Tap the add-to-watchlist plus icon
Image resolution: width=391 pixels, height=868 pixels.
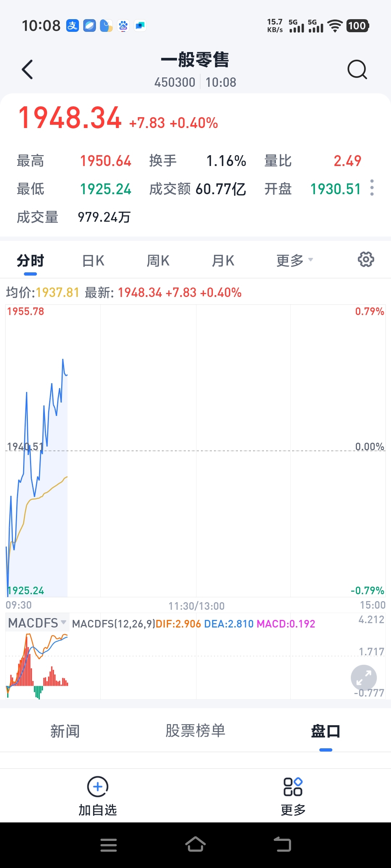pyautogui.click(x=98, y=787)
